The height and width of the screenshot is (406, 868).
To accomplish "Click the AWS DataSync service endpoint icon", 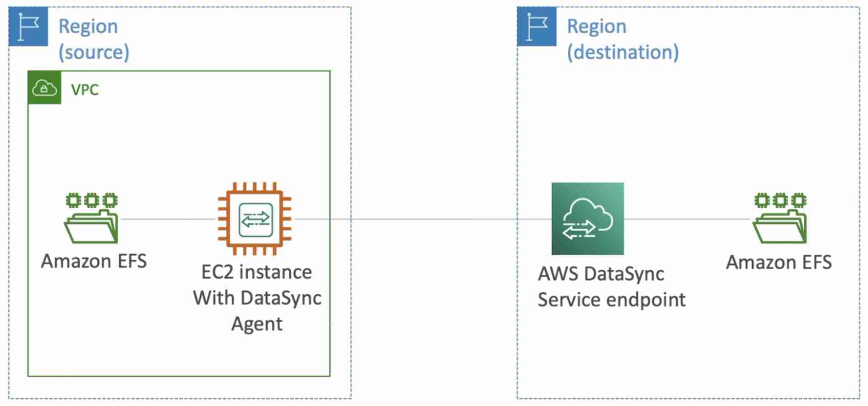I will [588, 219].
